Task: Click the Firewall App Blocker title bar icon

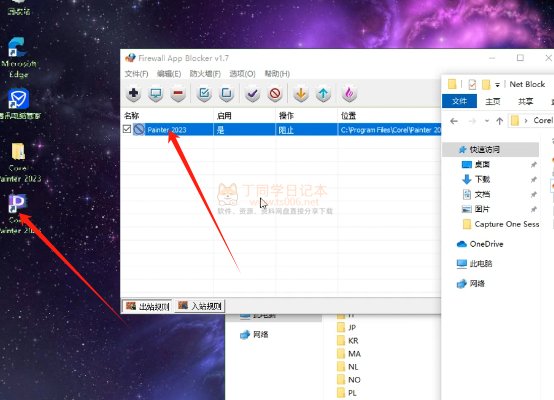Action: [130, 58]
